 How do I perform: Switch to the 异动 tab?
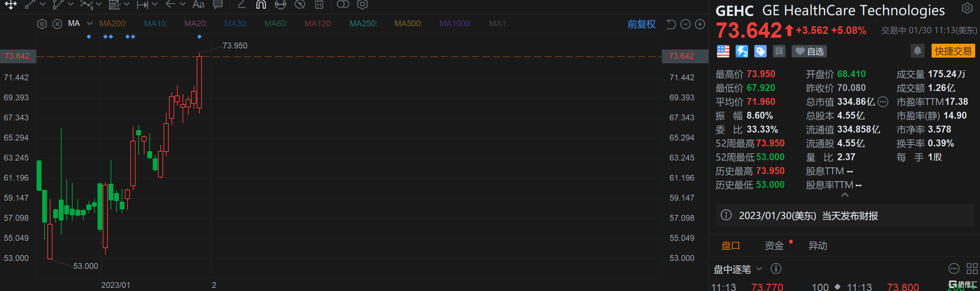[x=818, y=246]
